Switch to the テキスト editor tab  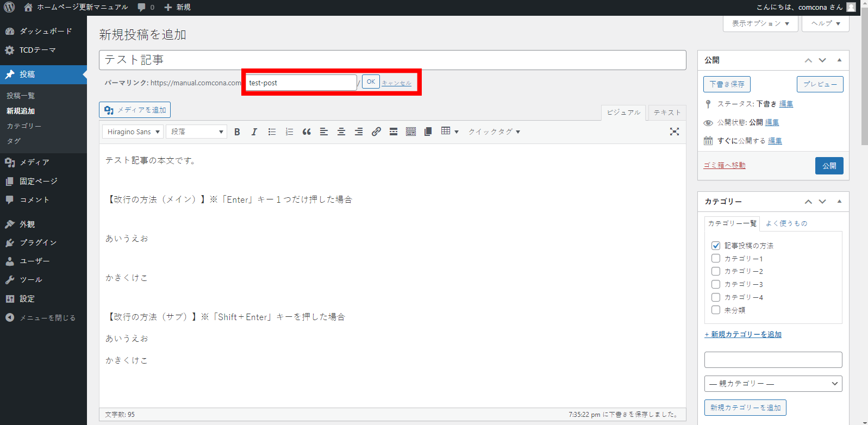click(x=667, y=112)
